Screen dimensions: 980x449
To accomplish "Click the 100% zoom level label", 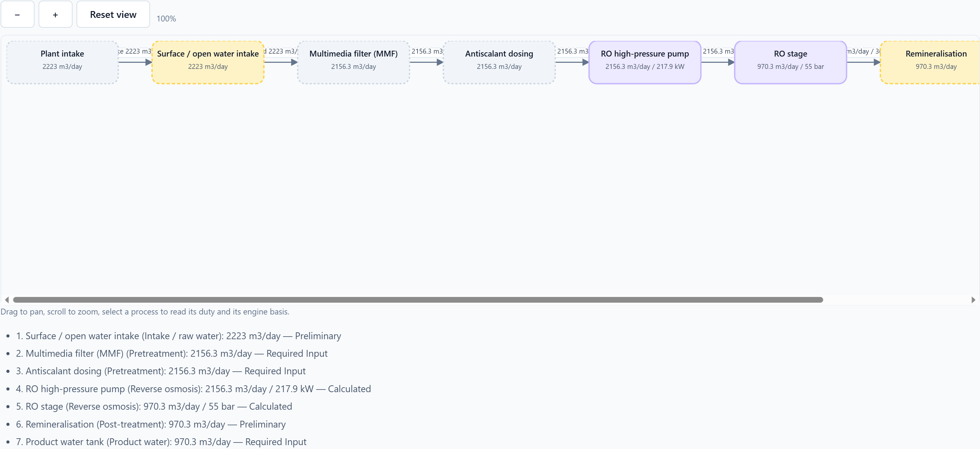I will 166,19.
